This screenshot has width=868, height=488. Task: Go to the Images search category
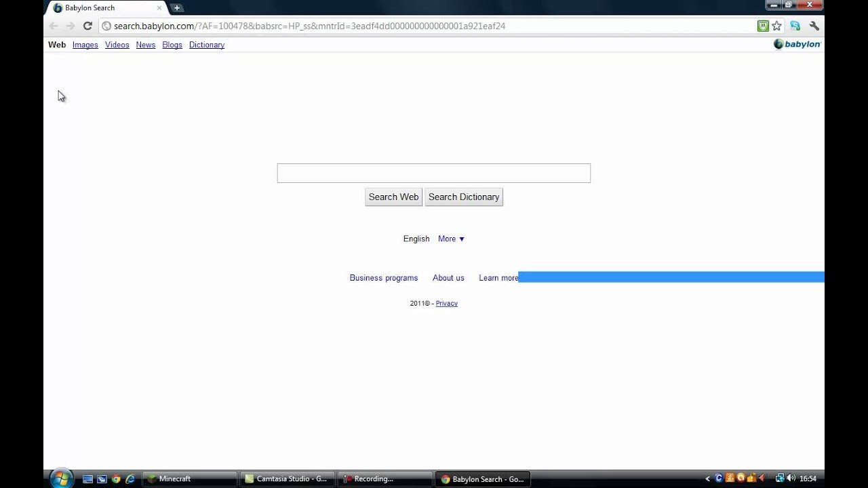(85, 45)
